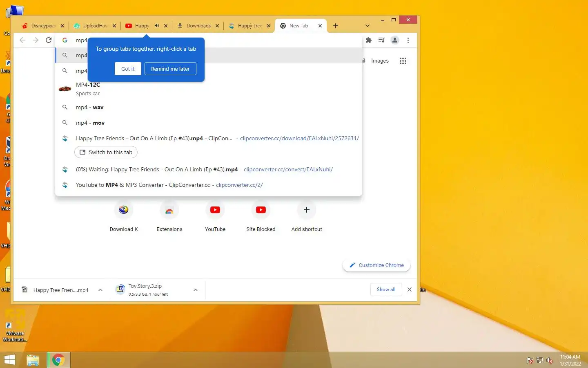Close the downloads bar
The width and height of the screenshot is (588, 368).
point(410,289)
